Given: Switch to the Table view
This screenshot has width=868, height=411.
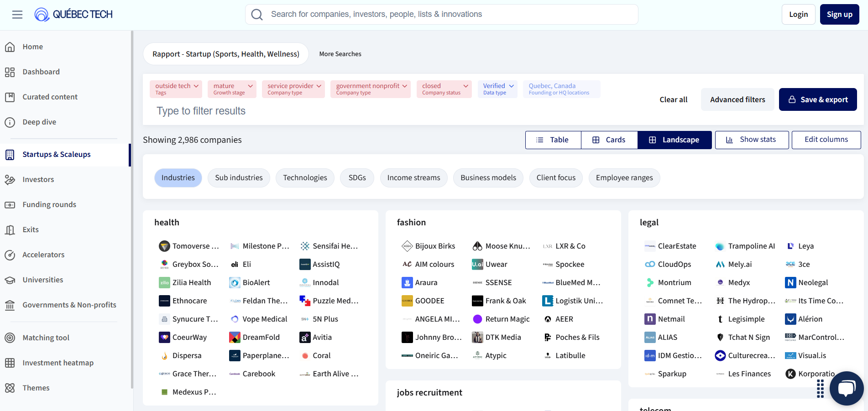Looking at the screenshot, I should (x=553, y=140).
